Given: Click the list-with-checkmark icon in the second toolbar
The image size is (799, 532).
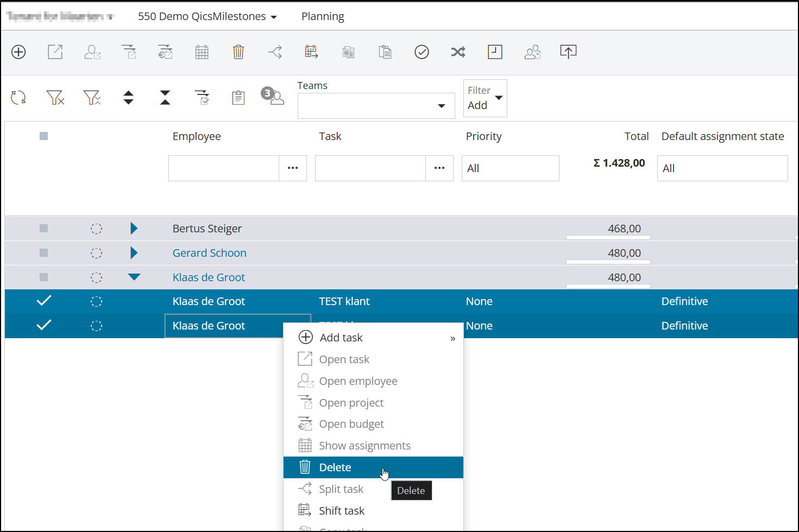Looking at the screenshot, I should (202, 98).
